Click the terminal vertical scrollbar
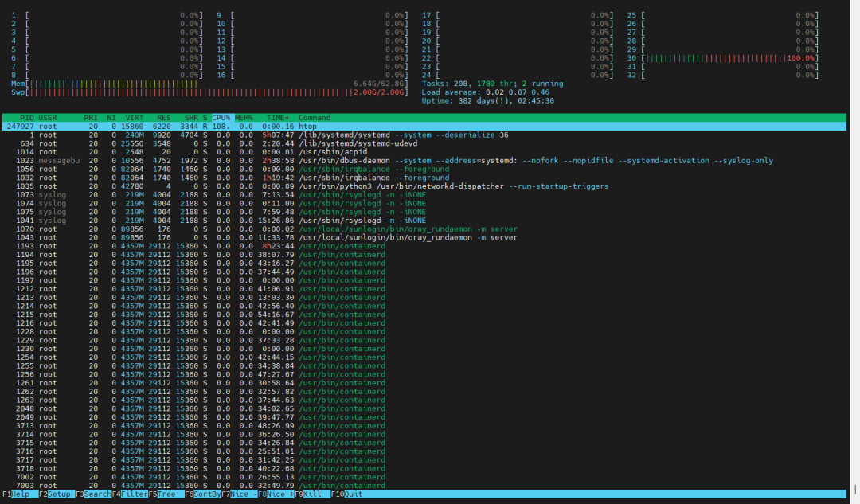 point(855,252)
